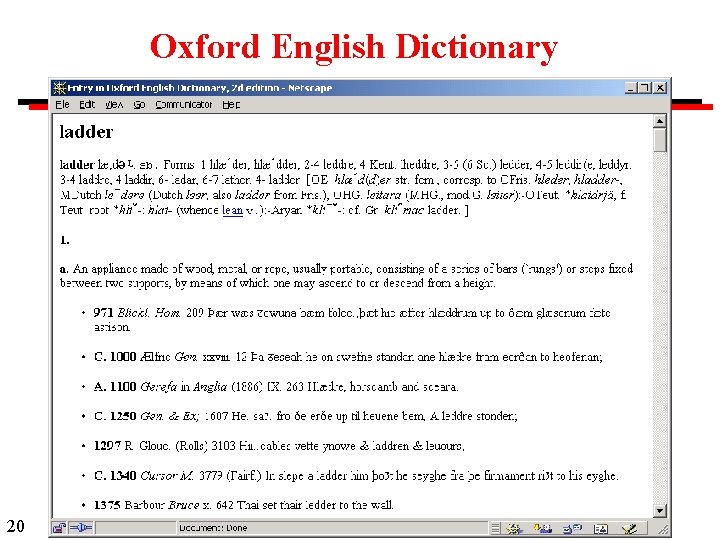Click the Netscape window title bar icon

coord(59,87)
